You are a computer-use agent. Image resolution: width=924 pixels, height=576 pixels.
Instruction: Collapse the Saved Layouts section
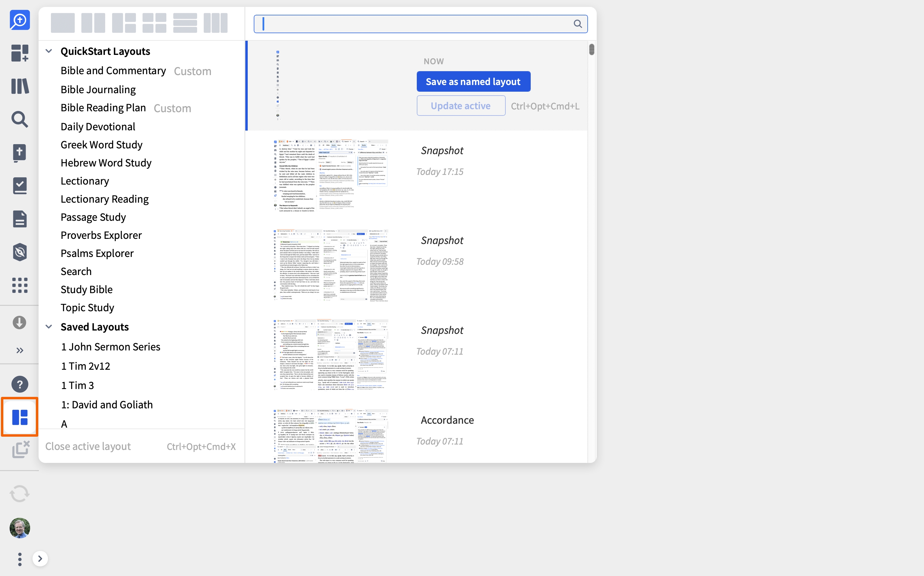49,327
